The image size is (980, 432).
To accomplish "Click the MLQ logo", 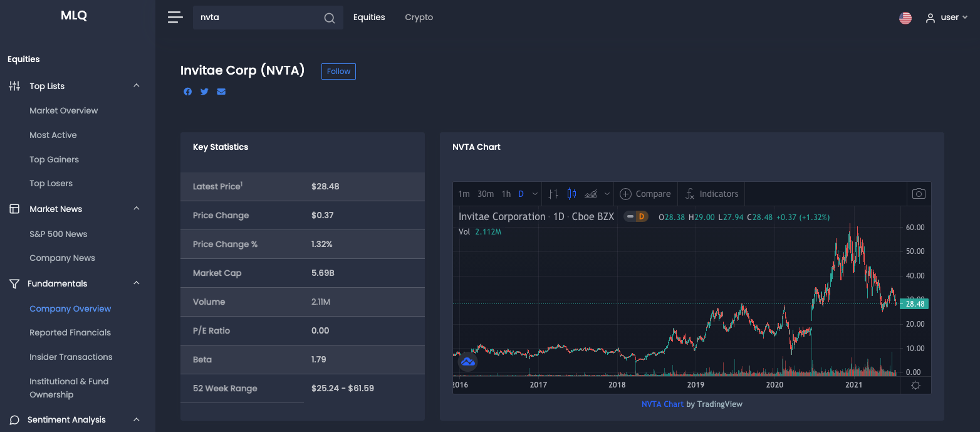I will pos(74,16).
